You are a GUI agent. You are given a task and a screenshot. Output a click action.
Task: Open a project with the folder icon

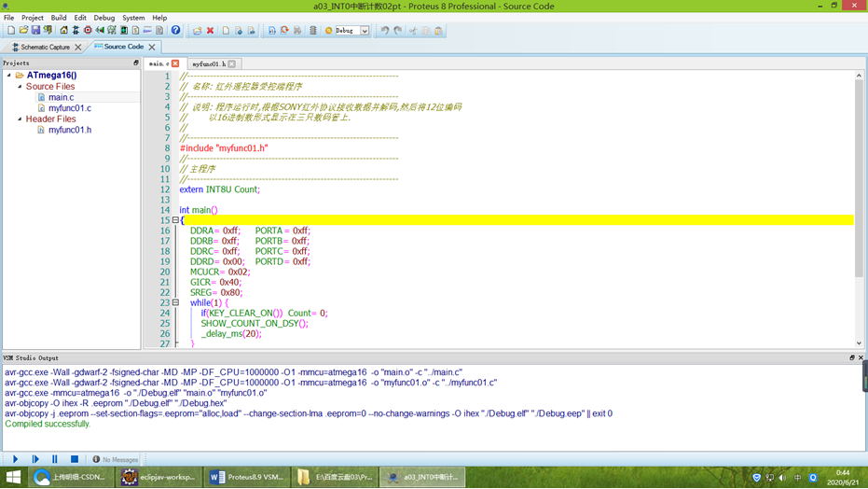pos(23,31)
